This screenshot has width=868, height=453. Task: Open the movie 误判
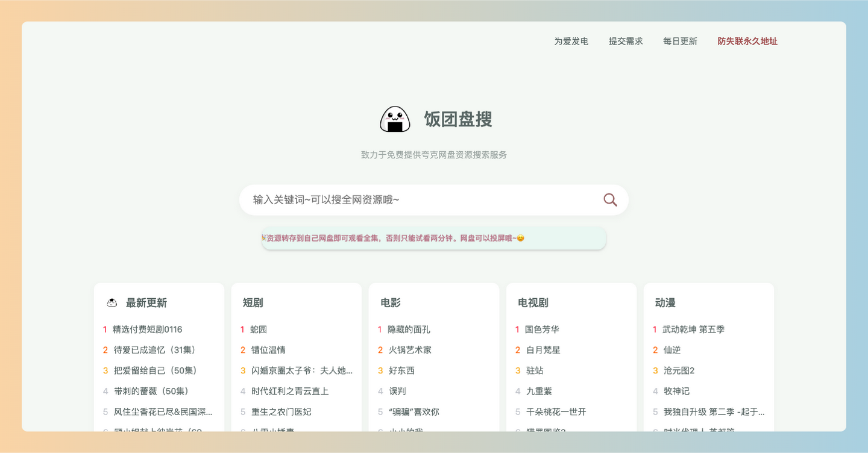pyautogui.click(x=397, y=391)
